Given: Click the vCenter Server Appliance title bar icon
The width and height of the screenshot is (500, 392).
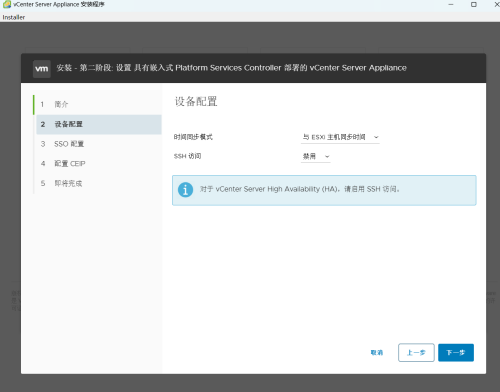Looking at the screenshot, I should pyautogui.click(x=7, y=4).
